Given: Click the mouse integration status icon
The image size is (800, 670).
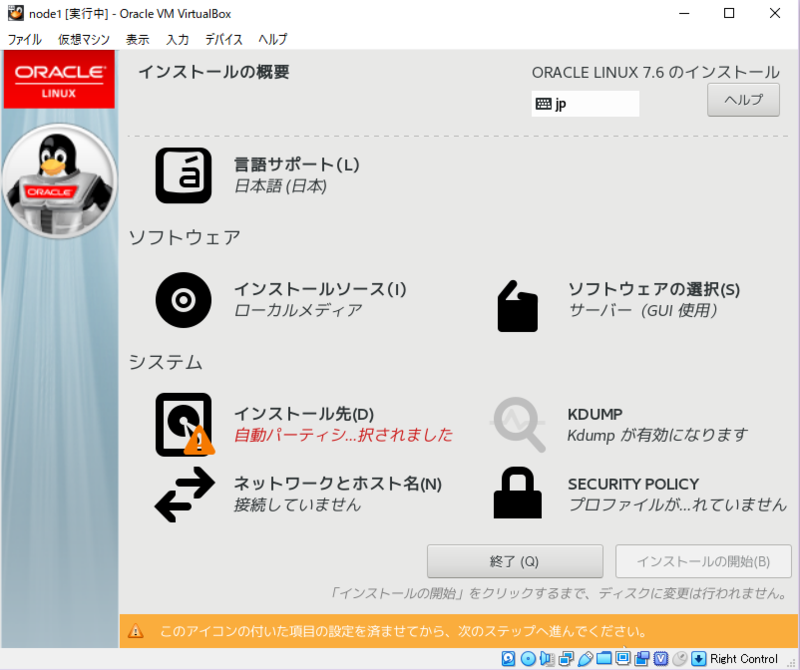Looking at the screenshot, I should [x=680, y=659].
